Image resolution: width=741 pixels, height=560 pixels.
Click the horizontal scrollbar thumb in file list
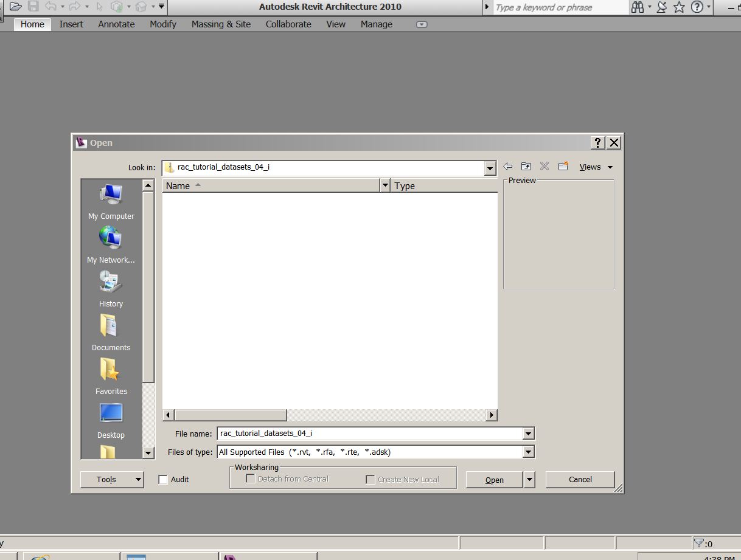[231, 415]
